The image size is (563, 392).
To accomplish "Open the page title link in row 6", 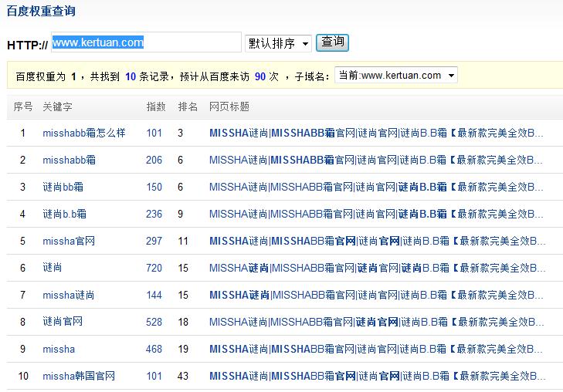I will pyautogui.click(x=378, y=268).
